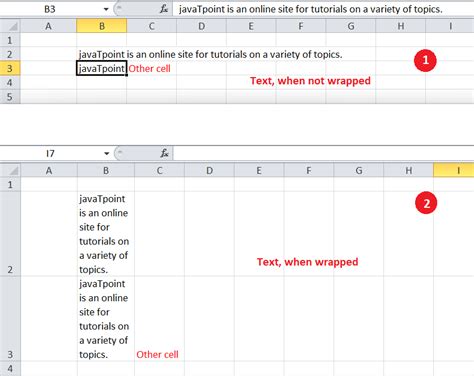Select column C header in top sheet

click(x=152, y=26)
